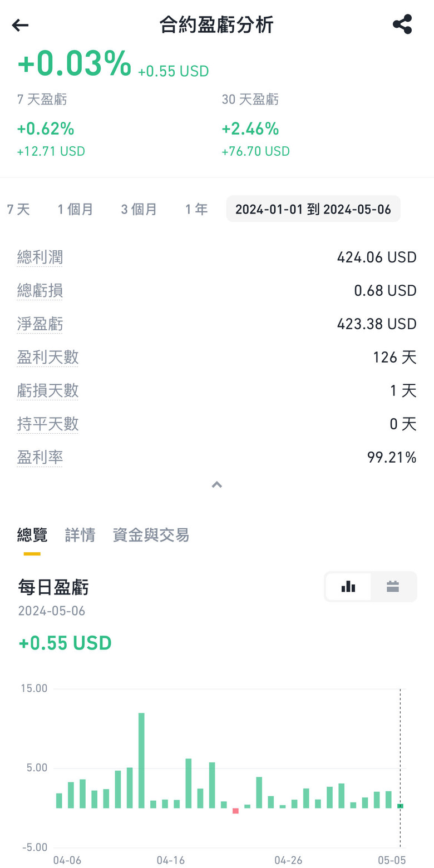Tap the 淨盈虧 label for explanation

pos(40,324)
